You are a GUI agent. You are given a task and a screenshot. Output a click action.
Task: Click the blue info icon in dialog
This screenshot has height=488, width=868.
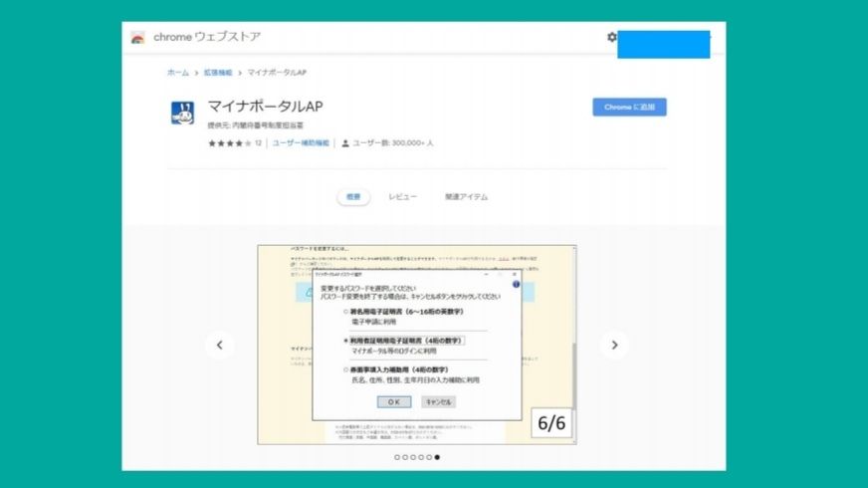[516, 284]
